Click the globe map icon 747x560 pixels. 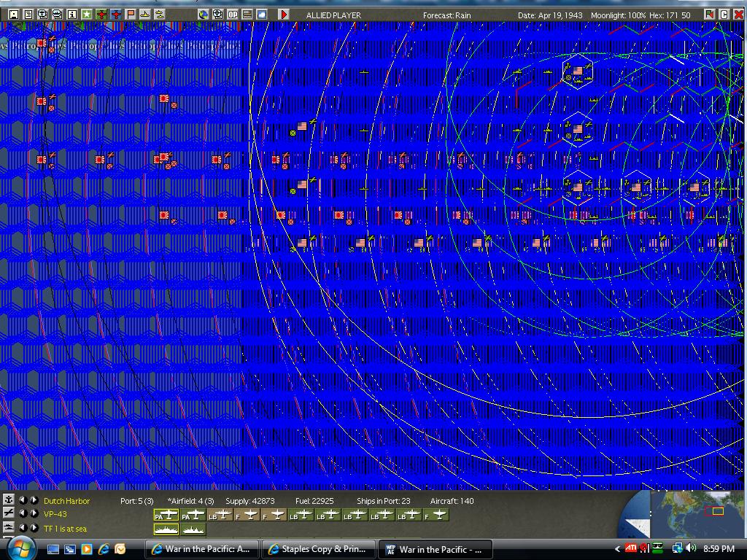click(x=204, y=15)
